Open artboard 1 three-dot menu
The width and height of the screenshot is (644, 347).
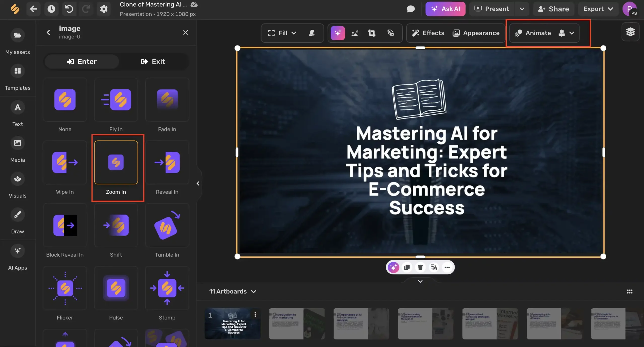pyautogui.click(x=255, y=314)
